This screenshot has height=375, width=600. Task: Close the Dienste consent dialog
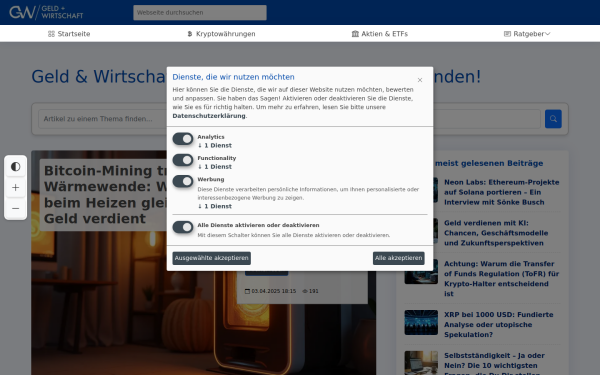(x=420, y=80)
